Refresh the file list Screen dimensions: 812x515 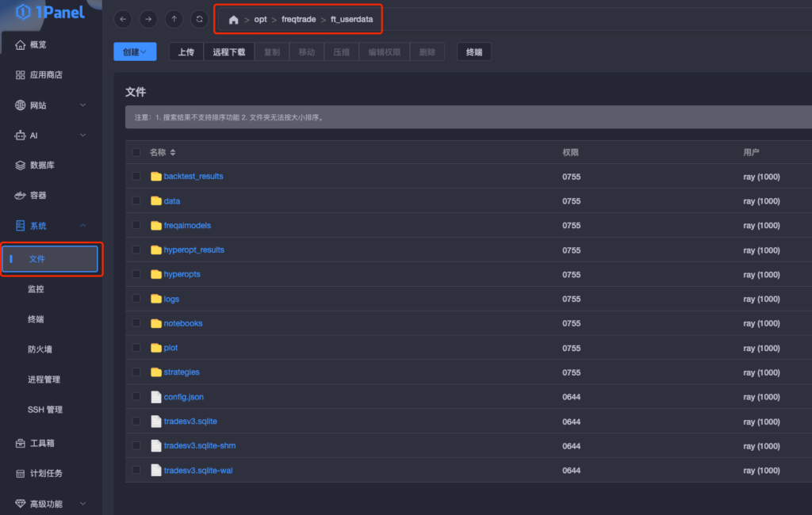[200, 19]
